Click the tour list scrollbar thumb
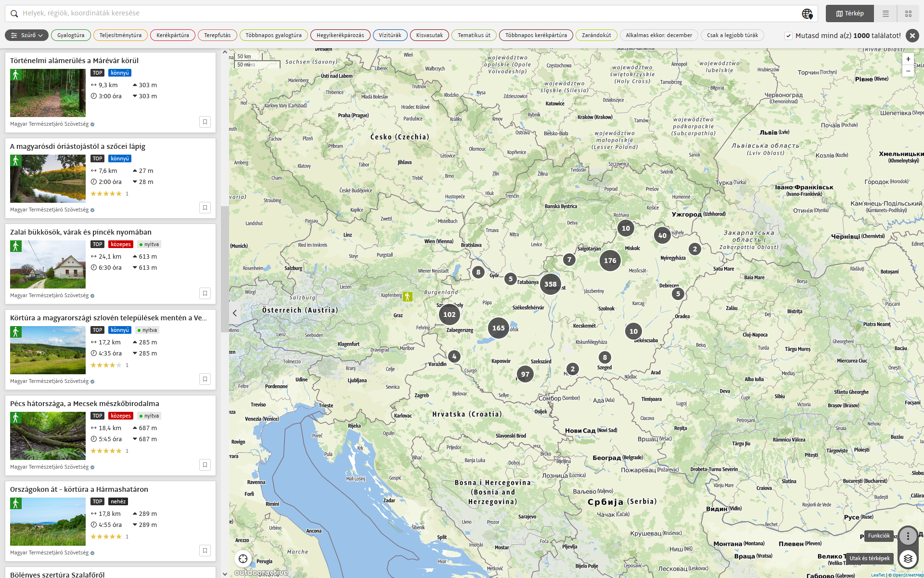The image size is (924, 578). [x=225, y=270]
